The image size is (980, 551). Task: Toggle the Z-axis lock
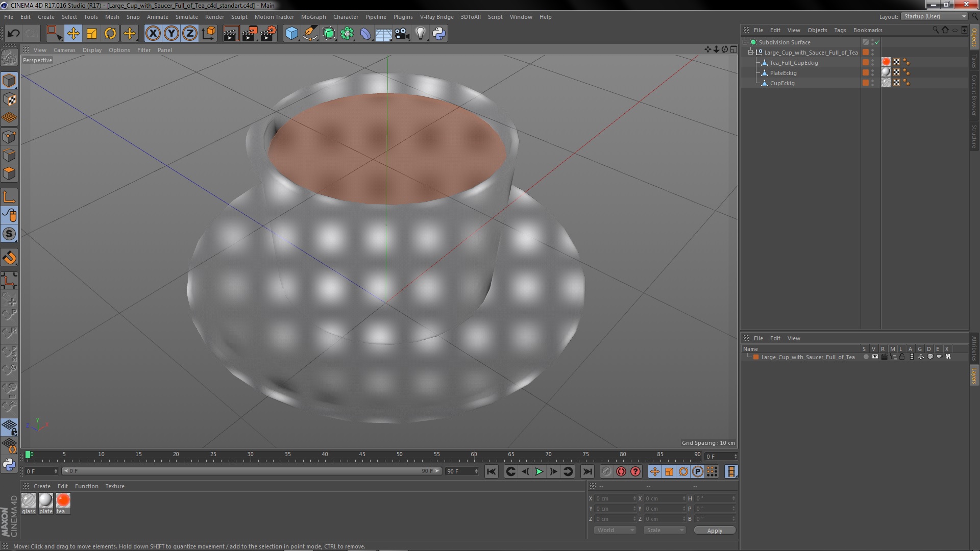190,34
